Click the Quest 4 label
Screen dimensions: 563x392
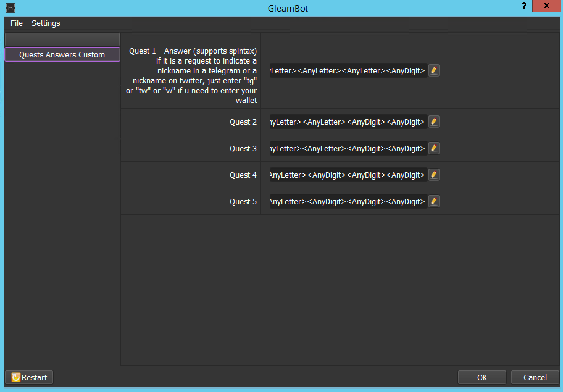pos(243,175)
